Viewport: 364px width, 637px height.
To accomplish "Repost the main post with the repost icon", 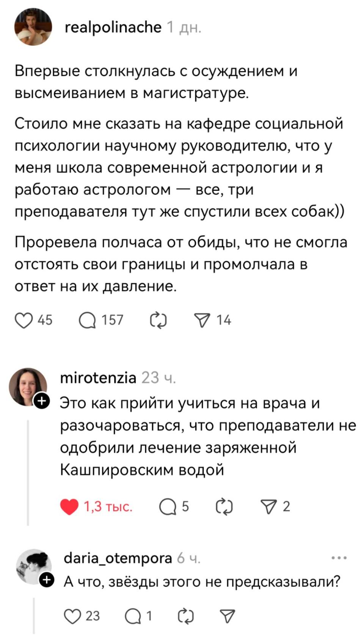I will coord(159,320).
